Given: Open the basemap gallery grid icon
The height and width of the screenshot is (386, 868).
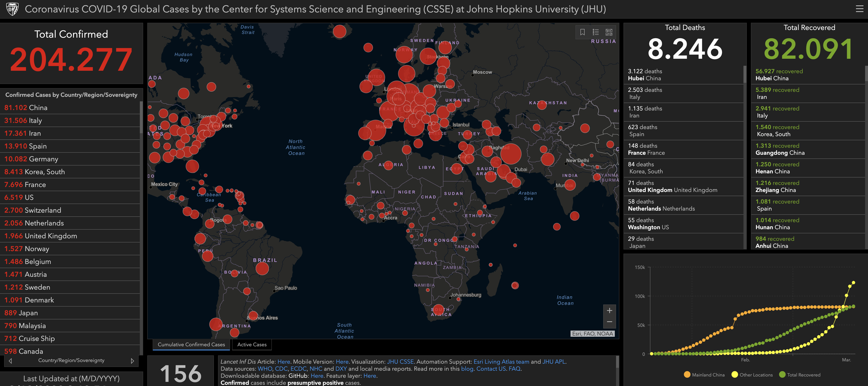Looking at the screenshot, I should (x=609, y=32).
